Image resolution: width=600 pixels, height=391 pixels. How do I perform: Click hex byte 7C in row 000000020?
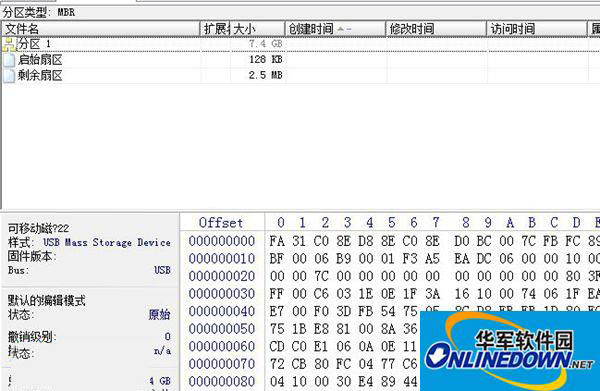(321, 277)
